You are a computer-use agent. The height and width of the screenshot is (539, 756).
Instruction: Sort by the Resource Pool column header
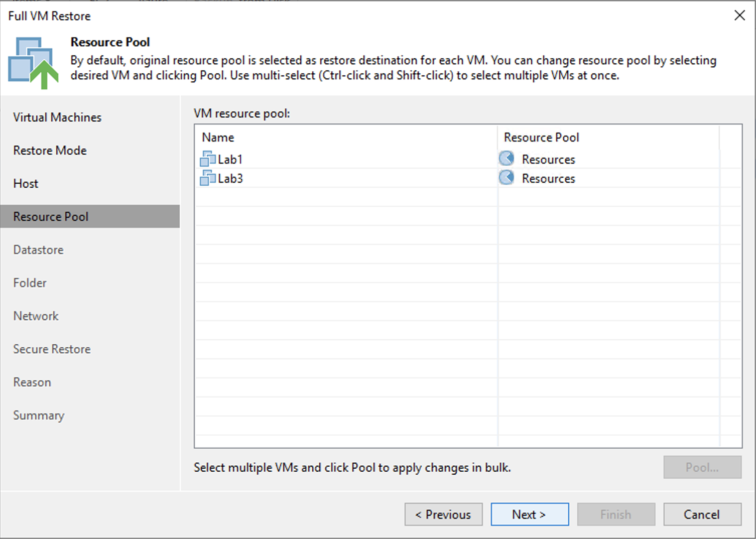point(608,138)
